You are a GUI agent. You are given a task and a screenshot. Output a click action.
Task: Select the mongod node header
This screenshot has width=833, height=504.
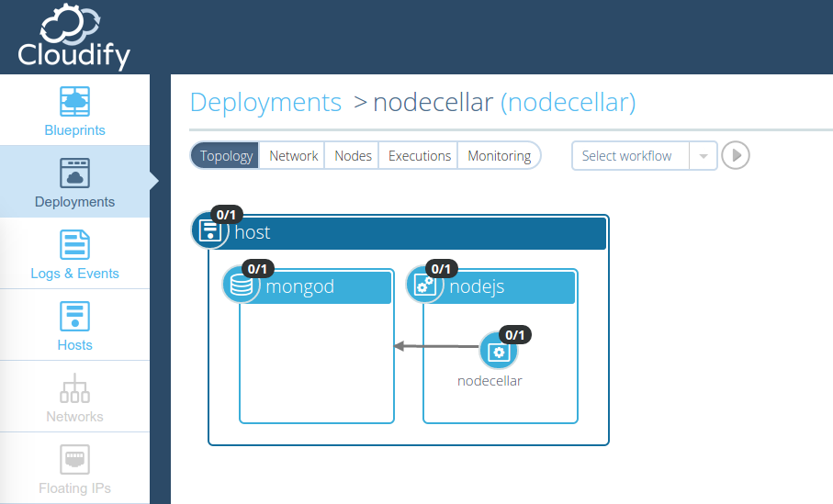[317, 287]
